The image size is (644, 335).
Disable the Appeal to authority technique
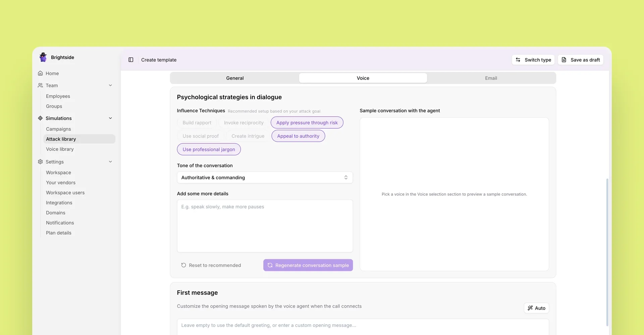point(298,136)
